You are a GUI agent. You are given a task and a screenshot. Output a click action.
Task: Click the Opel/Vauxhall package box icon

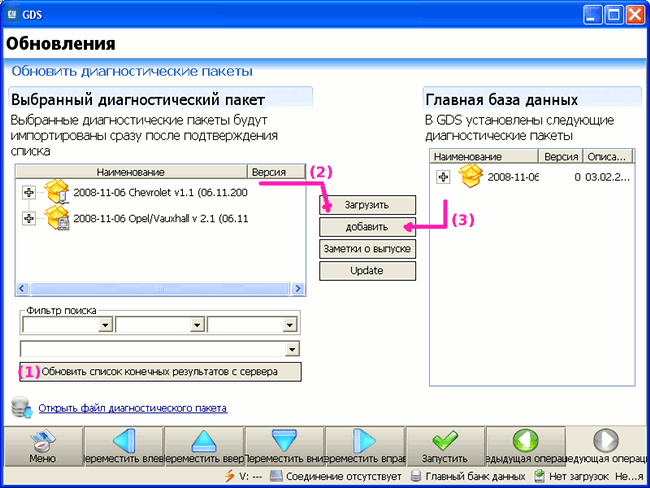pos(56,218)
